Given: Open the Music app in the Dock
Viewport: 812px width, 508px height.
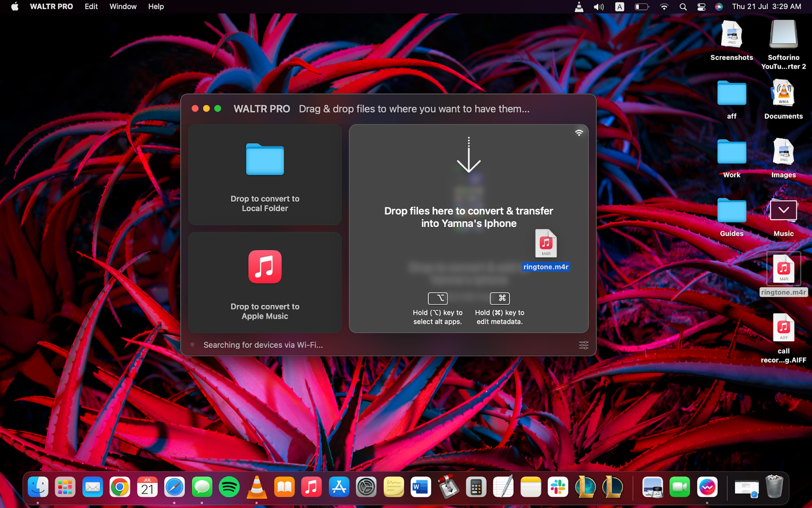Looking at the screenshot, I should (x=312, y=488).
